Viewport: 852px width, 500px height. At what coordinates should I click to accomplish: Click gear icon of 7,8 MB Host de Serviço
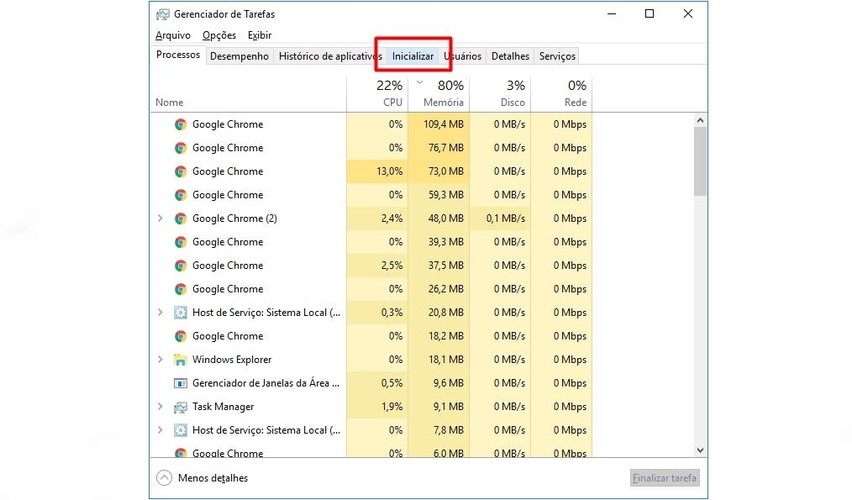(x=180, y=430)
